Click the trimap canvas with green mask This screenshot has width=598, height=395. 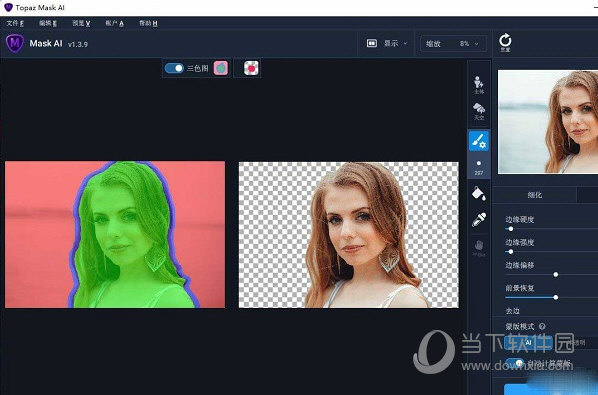click(115, 234)
